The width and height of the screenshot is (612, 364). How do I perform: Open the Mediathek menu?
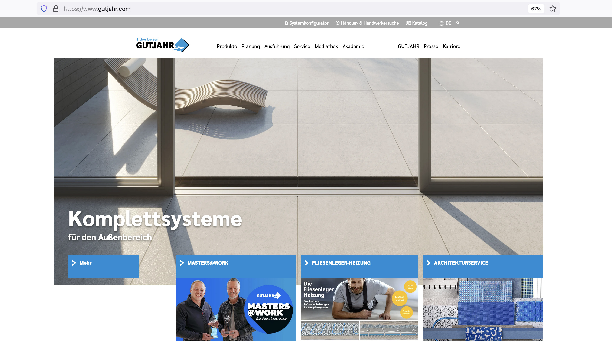(326, 46)
